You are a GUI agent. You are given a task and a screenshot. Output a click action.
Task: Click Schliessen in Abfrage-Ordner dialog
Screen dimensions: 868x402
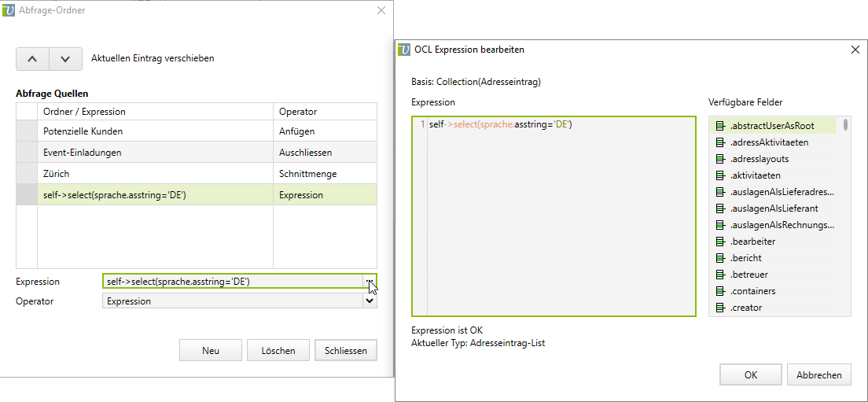pyautogui.click(x=345, y=351)
